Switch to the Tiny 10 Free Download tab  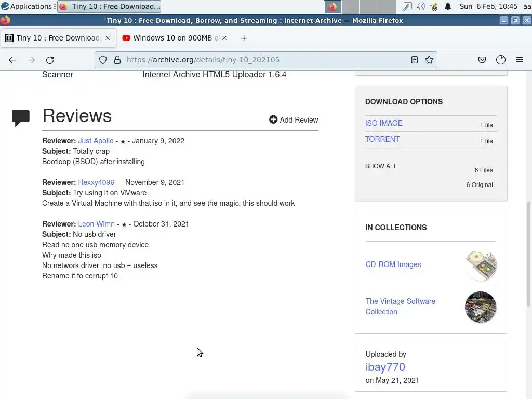[58, 38]
